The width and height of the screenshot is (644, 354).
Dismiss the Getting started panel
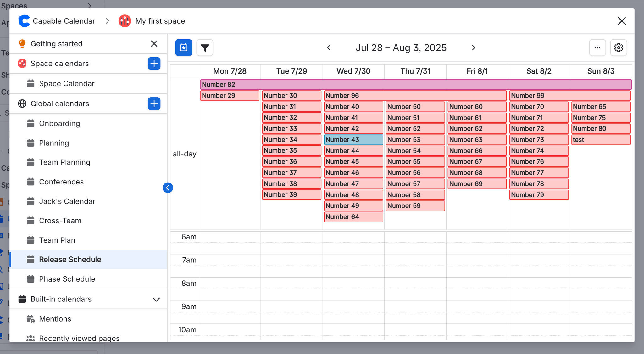pos(154,44)
